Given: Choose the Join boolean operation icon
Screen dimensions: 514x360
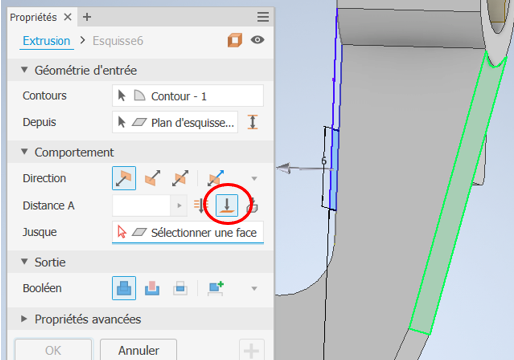Looking at the screenshot, I should [x=124, y=288].
